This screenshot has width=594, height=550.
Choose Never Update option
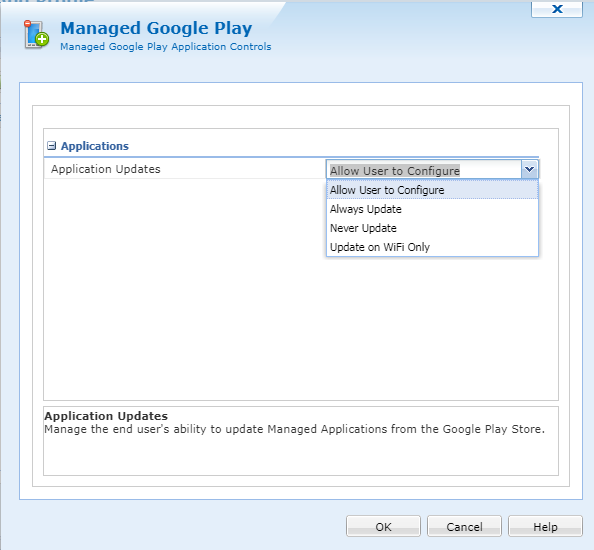coord(432,228)
